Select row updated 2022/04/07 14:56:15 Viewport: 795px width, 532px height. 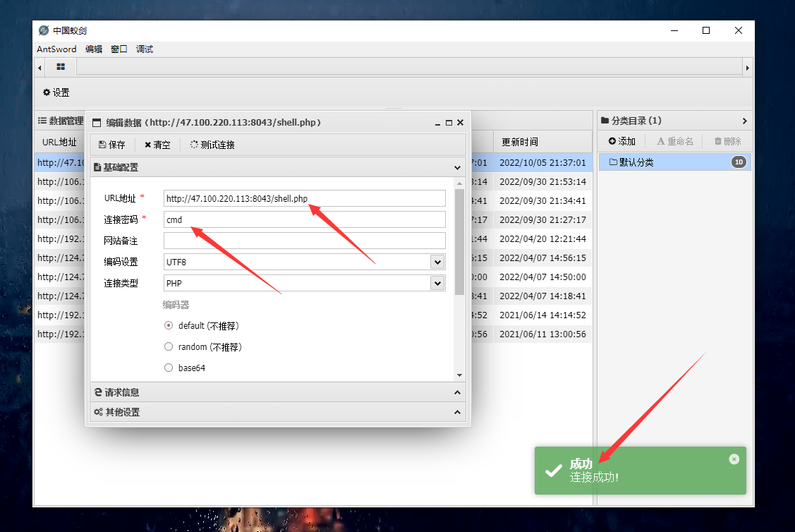[542, 258]
